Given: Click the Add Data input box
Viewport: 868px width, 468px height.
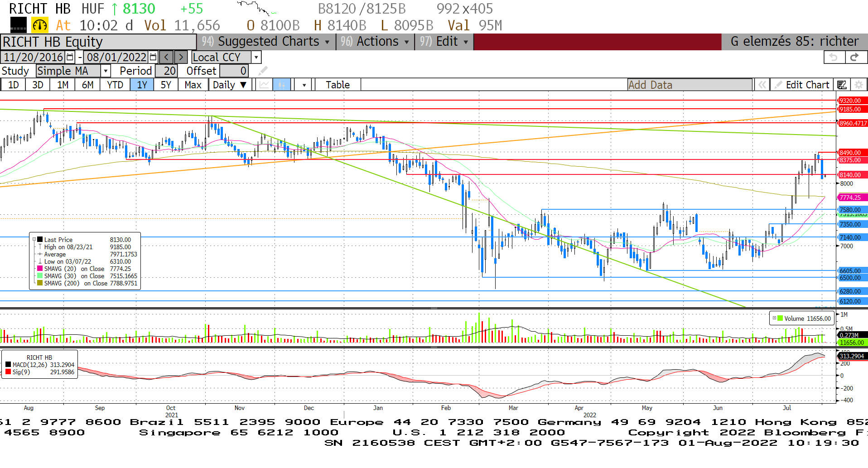Looking at the screenshot, I should point(690,85).
